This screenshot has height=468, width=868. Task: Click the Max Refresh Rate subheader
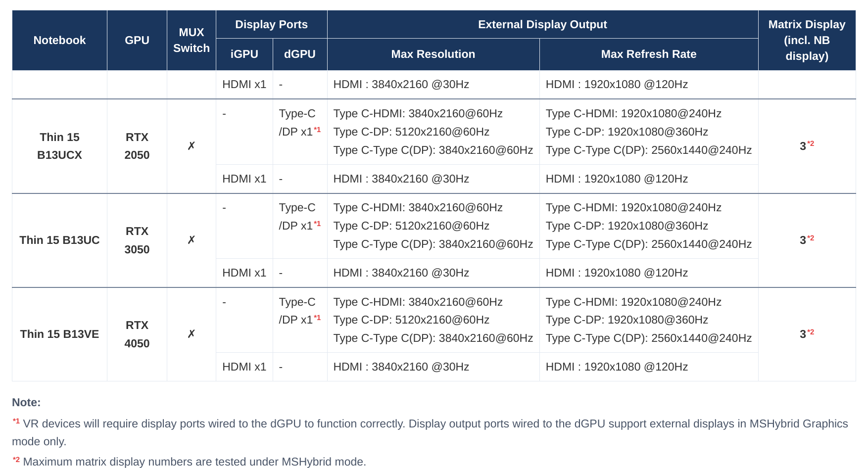click(649, 54)
